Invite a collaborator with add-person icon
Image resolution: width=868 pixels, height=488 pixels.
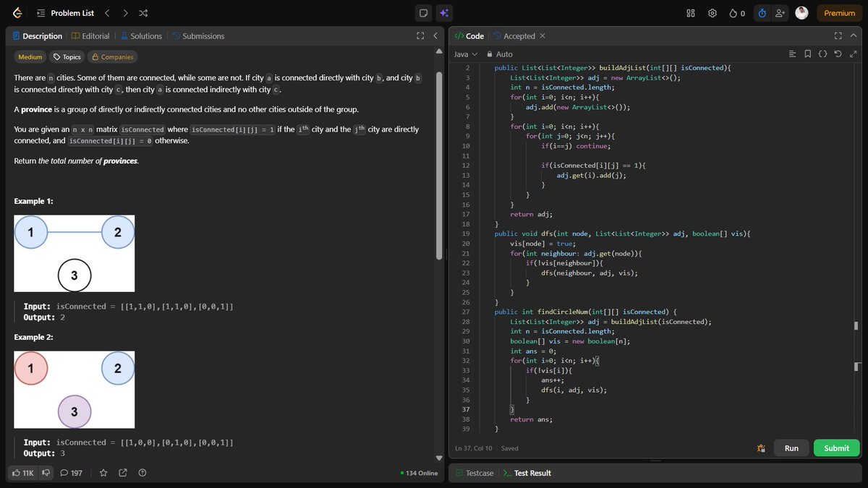[780, 13]
